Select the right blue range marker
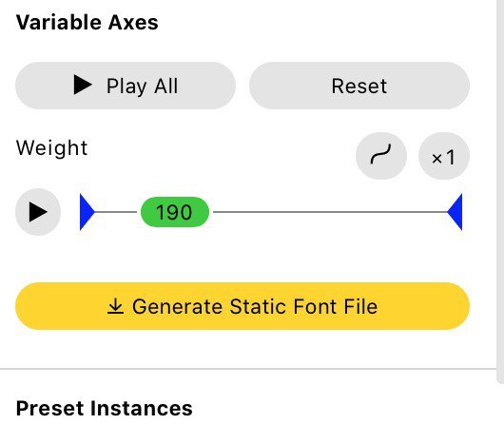The width and height of the screenshot is (504, 424). pos(455,212)
